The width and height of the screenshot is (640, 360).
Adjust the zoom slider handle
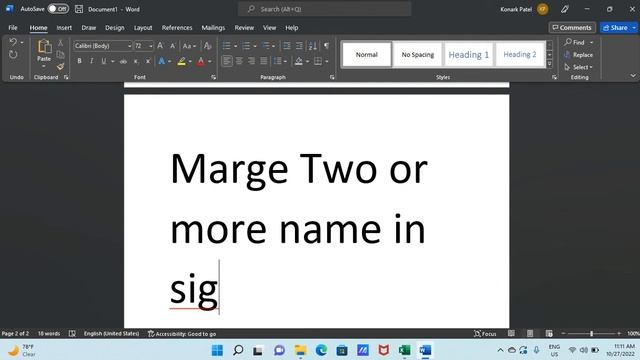click(x=591, y=333)
